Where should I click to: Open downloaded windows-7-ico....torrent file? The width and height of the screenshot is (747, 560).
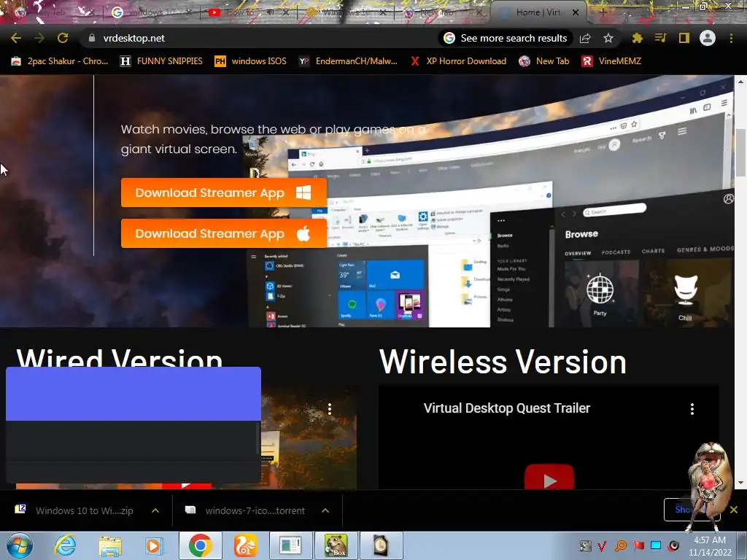point(245,510)
